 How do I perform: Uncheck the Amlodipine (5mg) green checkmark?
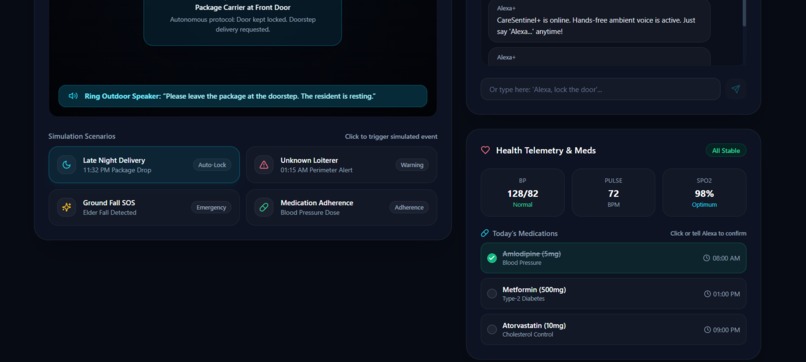click(x=492, y=258)
